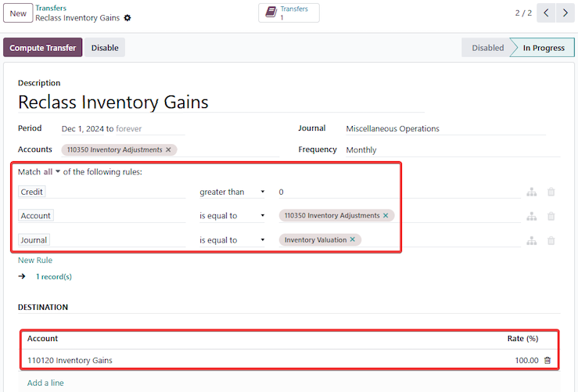Add branch to the Credit rule
Image resolution: width=578 pixels, height=392 pixels.
tap(532, 192)
